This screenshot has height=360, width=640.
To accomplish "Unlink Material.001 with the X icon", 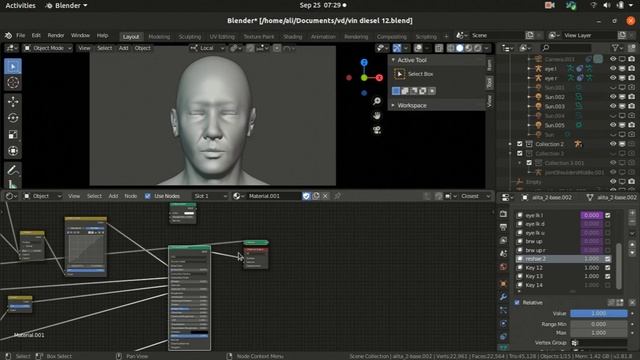I will click(325, 196).
